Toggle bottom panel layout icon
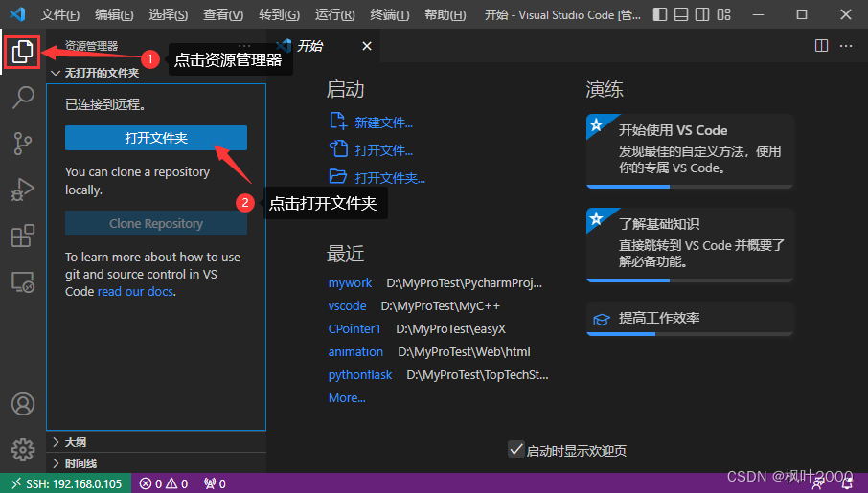Viewport: 868px width, 493px height. click(x=681, y=15)
